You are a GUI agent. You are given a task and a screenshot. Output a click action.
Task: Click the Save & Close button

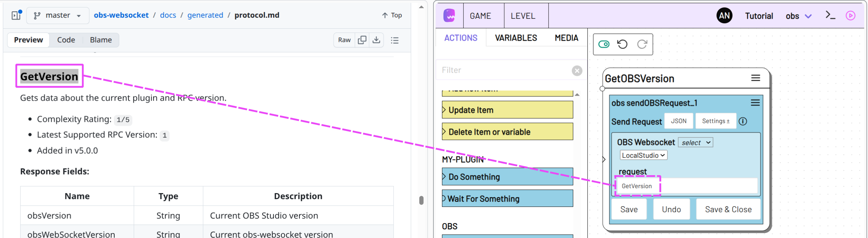(728, 209)
